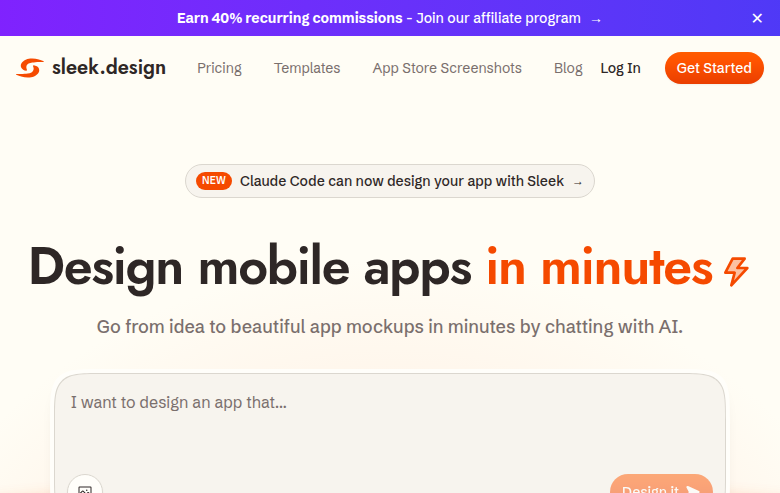The image size is (780, 493).
Task: Click the arrow in the Claude Code pill
Action: (578, 183)
